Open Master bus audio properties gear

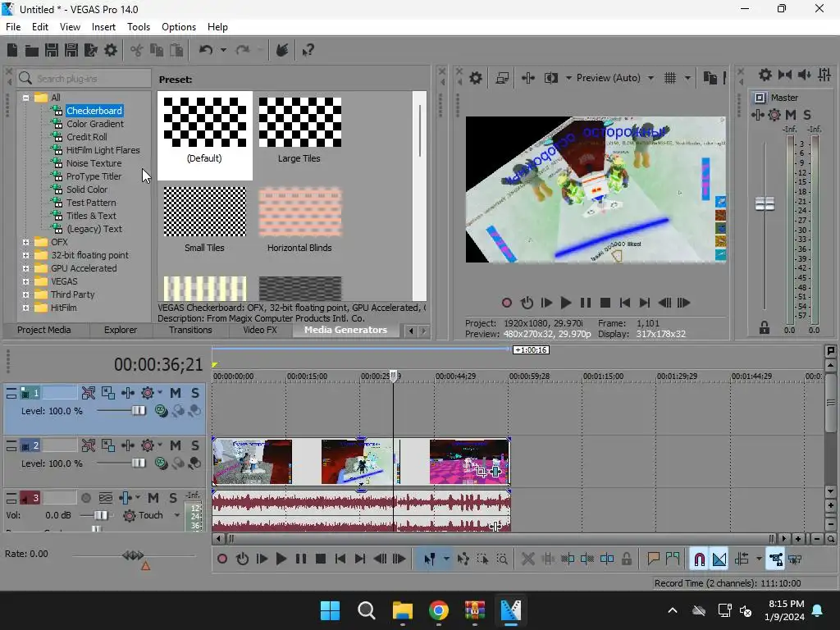[765, 75]
